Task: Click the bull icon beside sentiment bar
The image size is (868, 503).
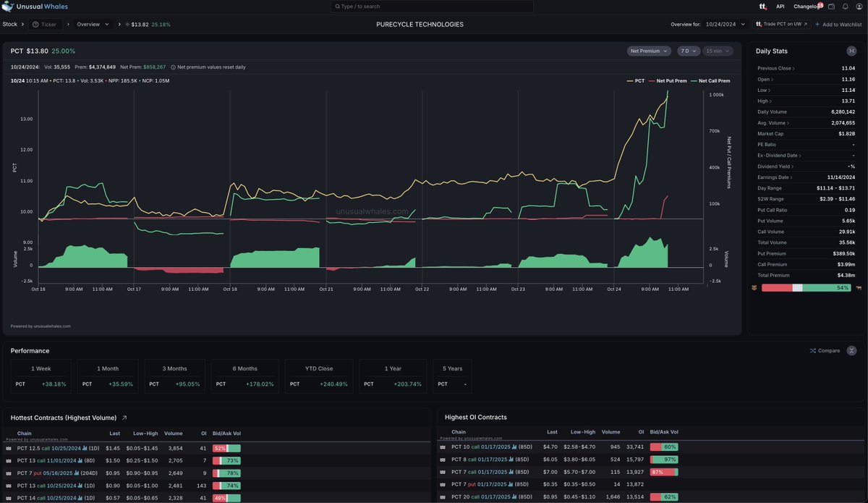Action: tap(859, 287)
